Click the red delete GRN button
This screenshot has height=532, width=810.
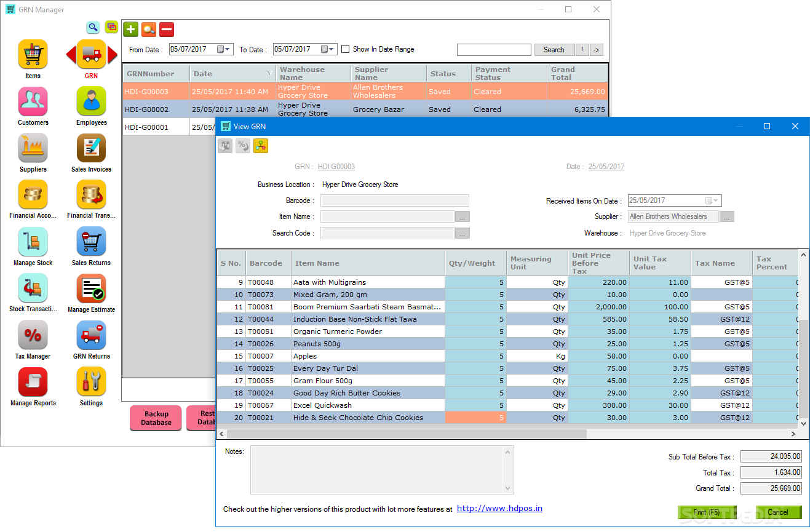point(167,29)
